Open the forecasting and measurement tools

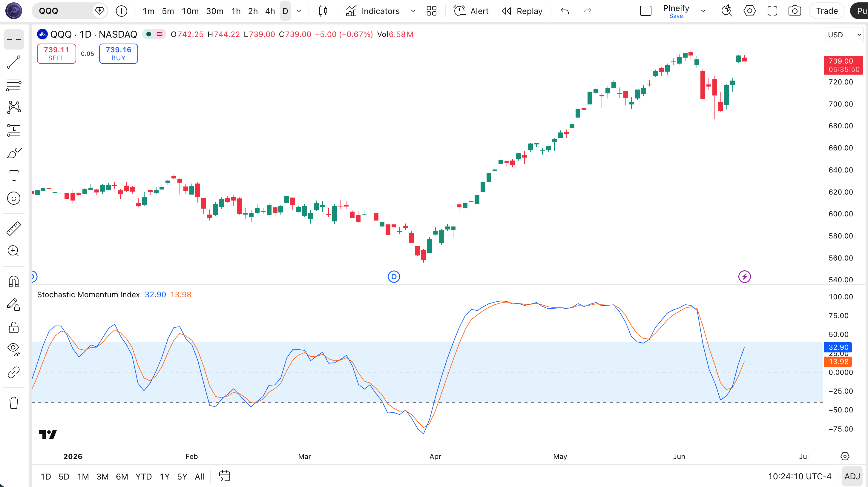14,130
